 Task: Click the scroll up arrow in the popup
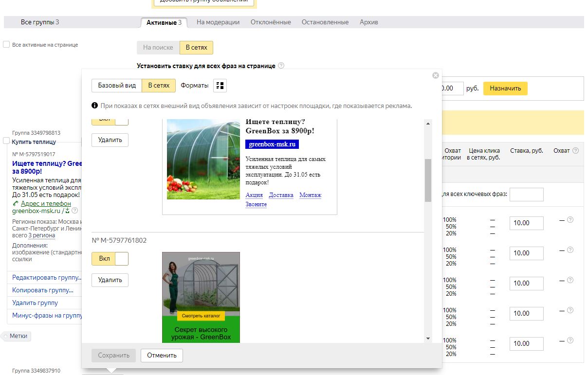pos(428,124)
